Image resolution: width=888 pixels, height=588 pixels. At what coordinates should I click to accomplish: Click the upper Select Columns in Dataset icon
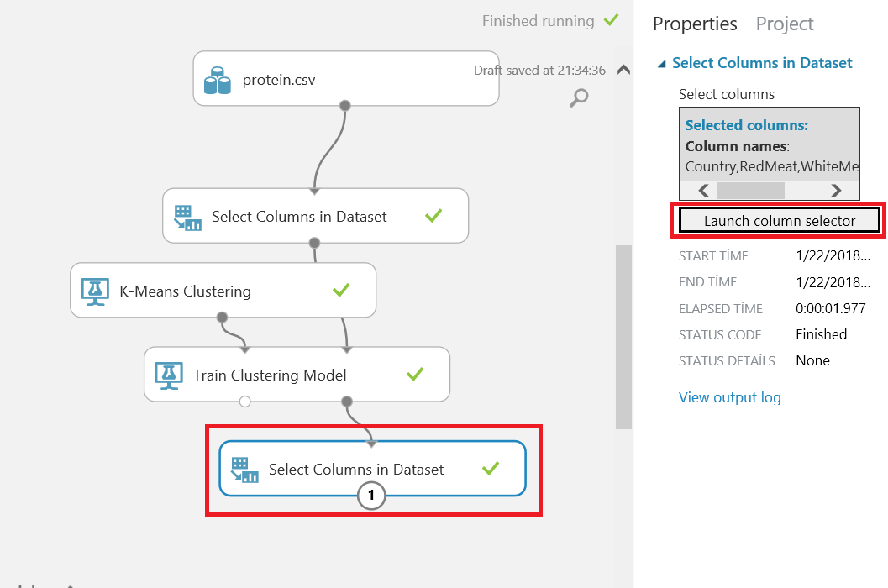[x=187, y=217]
